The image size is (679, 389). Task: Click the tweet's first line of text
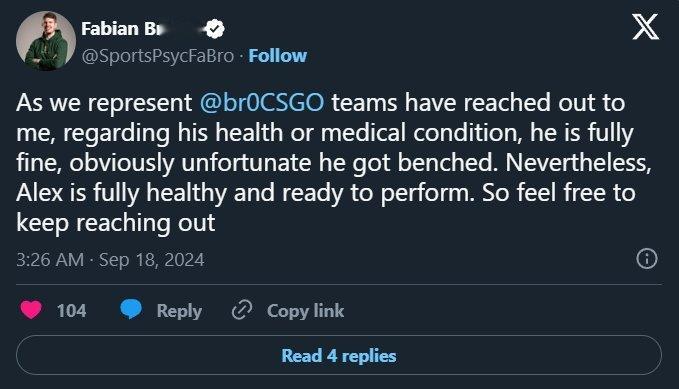point(320,103)
